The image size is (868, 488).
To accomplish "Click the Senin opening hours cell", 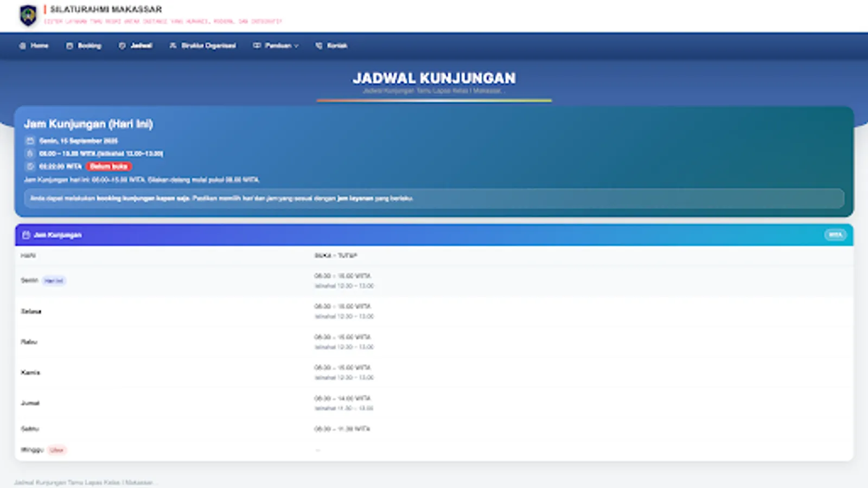I will [x=344, y=281].
